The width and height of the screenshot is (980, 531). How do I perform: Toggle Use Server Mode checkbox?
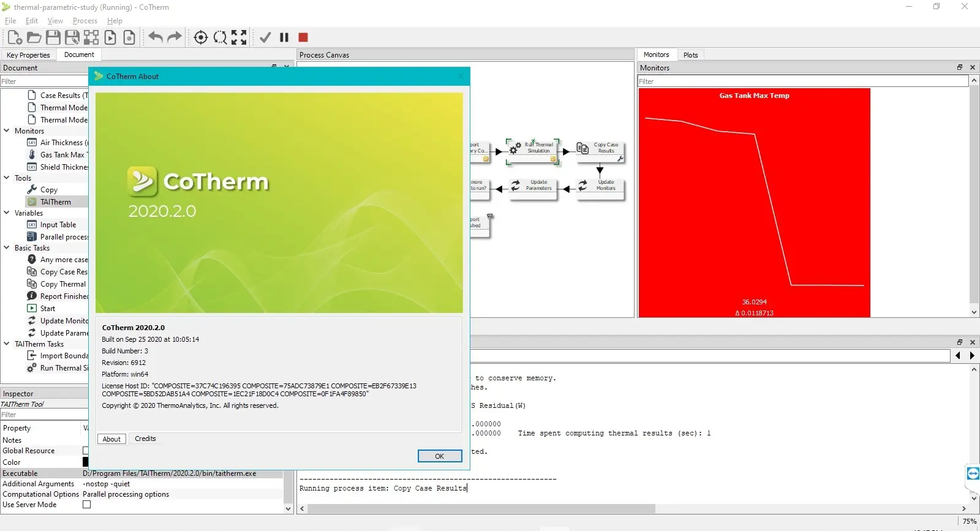click(x=86, y=505)
